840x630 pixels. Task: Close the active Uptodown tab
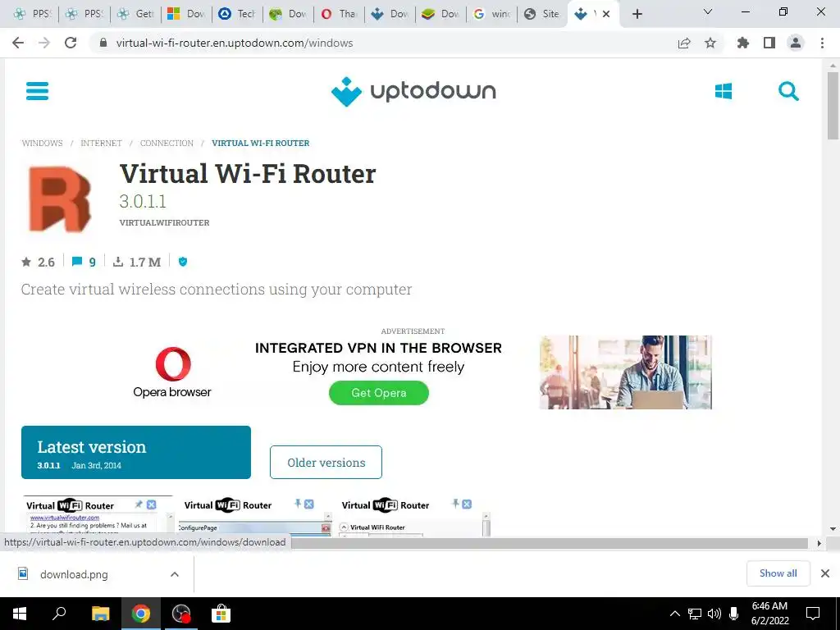pyautogui.click(x=606, y=14)
